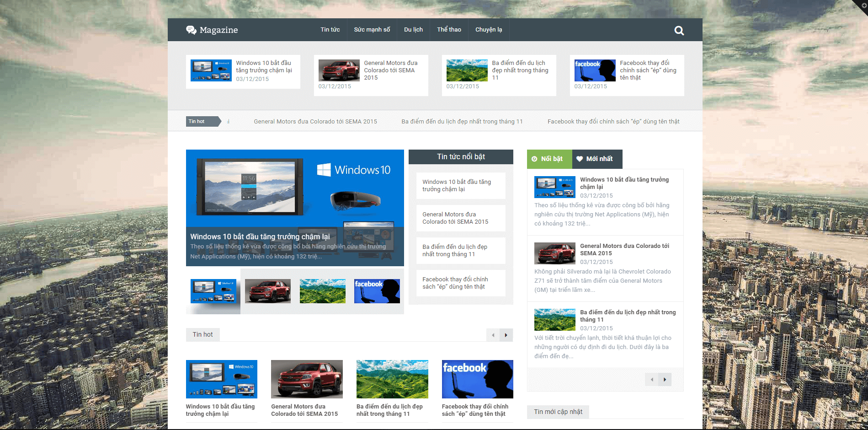This screenshot has height=430, width=868.
Task: Click previous arrow under the Nổi bật list
Action: tap(652, 379)
